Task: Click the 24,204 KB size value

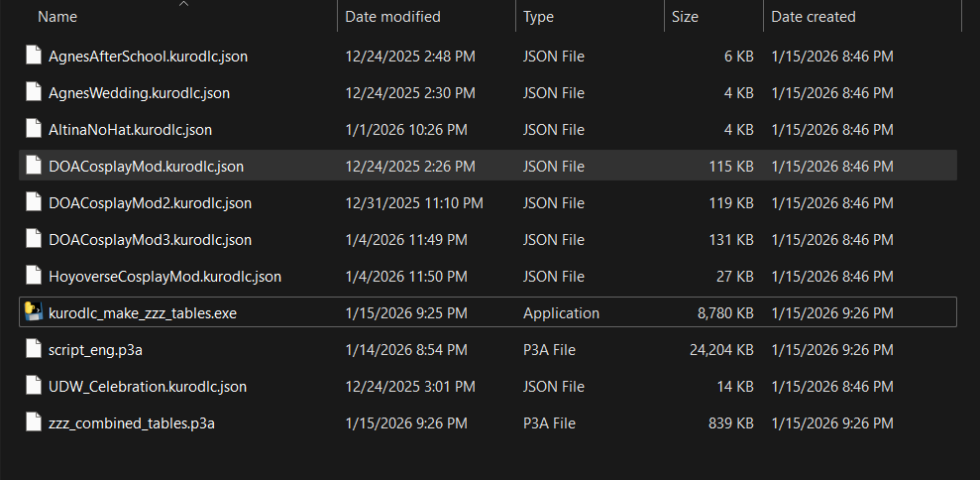Action: click(722, 350)
